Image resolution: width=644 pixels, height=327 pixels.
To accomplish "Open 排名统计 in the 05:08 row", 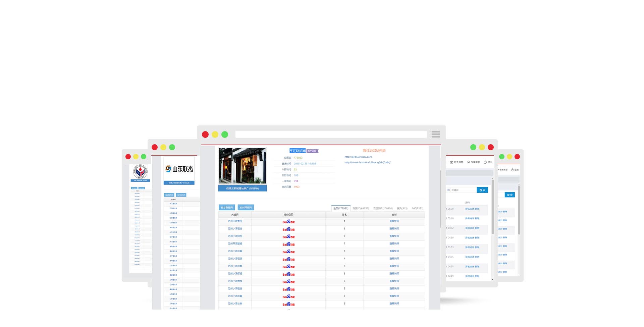I will click(470, 209).
